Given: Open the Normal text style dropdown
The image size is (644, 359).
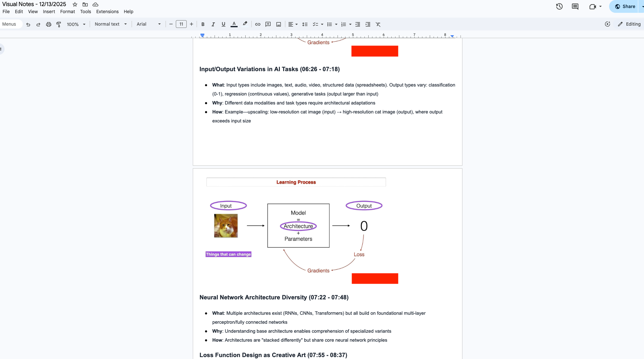Looking at the screenshot, I should 110,24.
